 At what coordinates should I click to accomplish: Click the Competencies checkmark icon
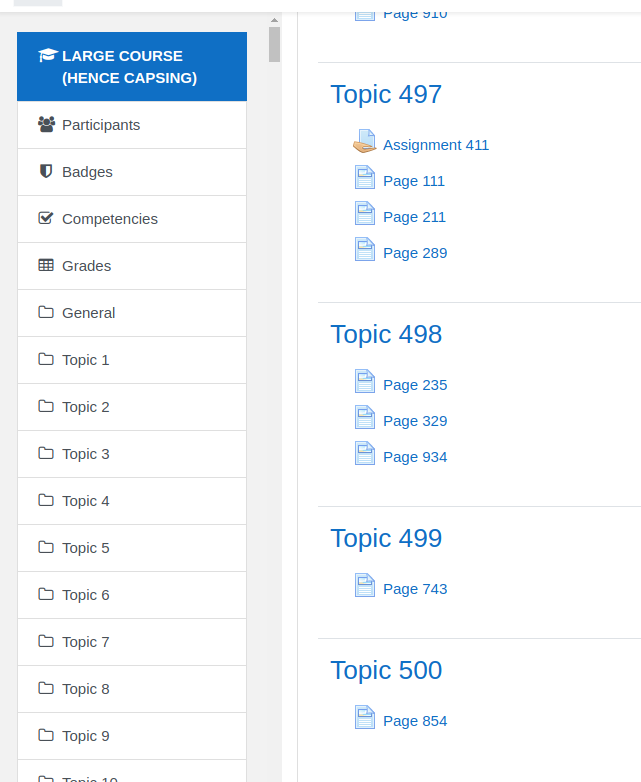point(46,218)
